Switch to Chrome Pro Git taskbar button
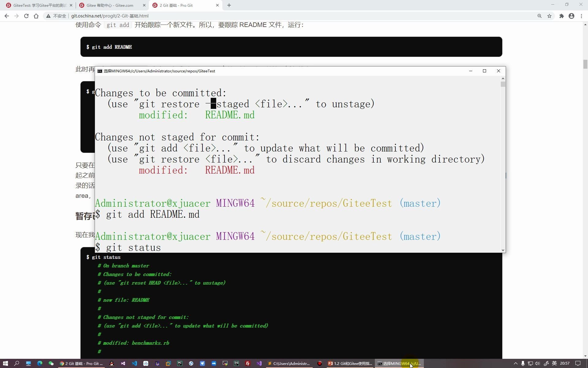Image resolution: width=588 pixels, height=368 pixels. 81,363
